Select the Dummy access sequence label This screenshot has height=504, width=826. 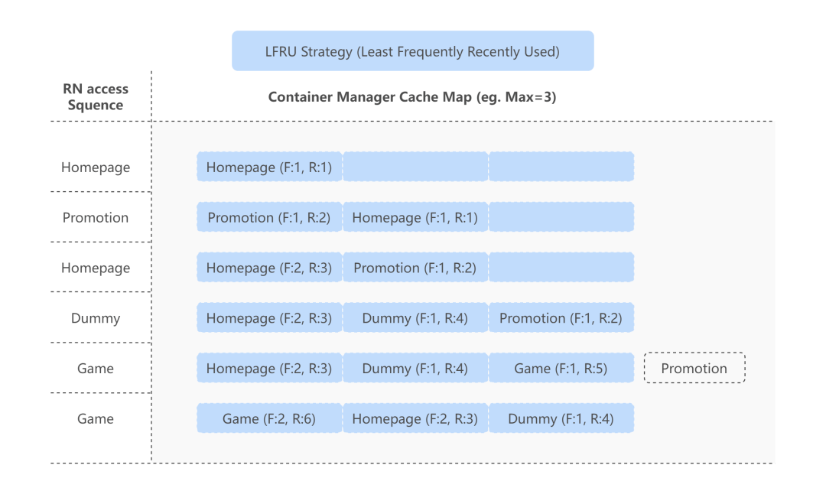[96, 318]
